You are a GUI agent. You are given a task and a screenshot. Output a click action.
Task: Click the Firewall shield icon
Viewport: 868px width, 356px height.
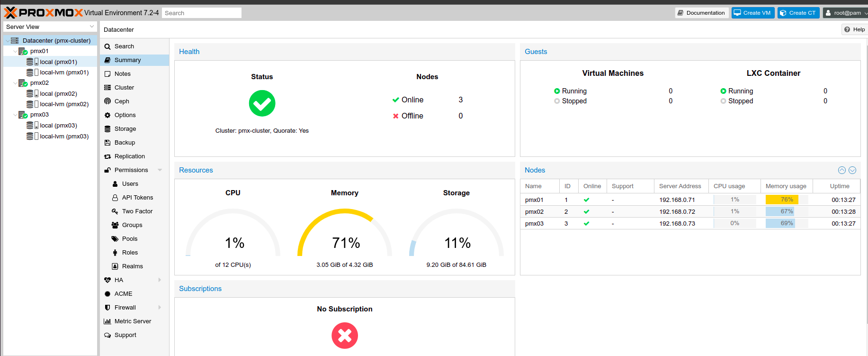[x=107, y=308]
